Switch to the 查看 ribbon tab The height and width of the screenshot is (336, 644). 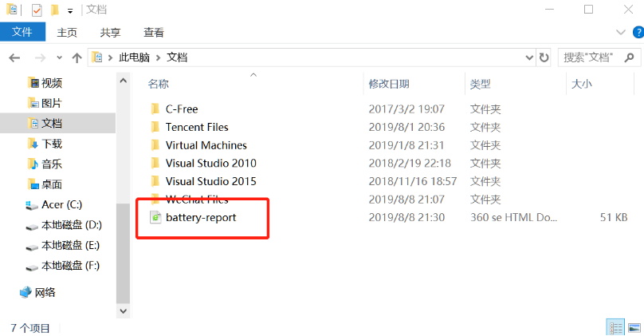pos(153,32)
